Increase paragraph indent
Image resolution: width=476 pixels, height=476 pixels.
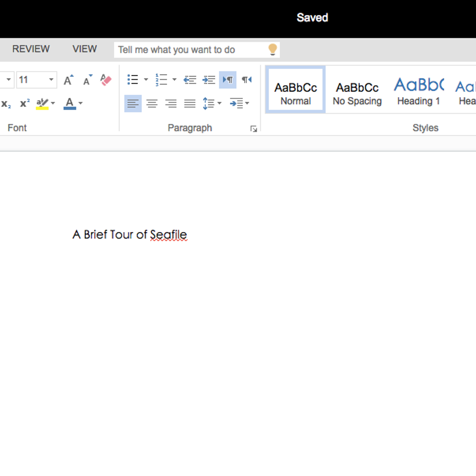pos(209,80)
